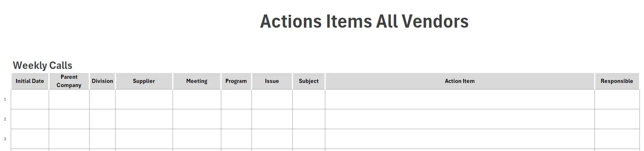644x151 pixels.
Task: Click the Initial Date column header
Action: click(x=30, y=81)
